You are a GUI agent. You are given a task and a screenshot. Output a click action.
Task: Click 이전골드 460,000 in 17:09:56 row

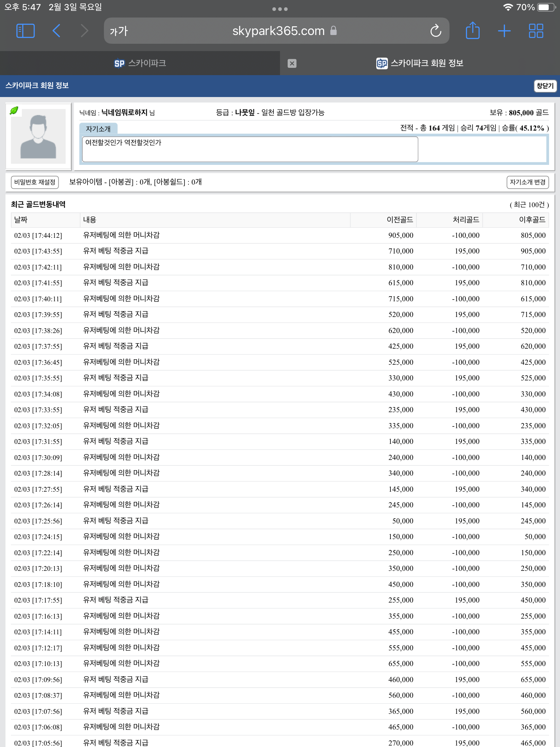click(x=401, y=680)
